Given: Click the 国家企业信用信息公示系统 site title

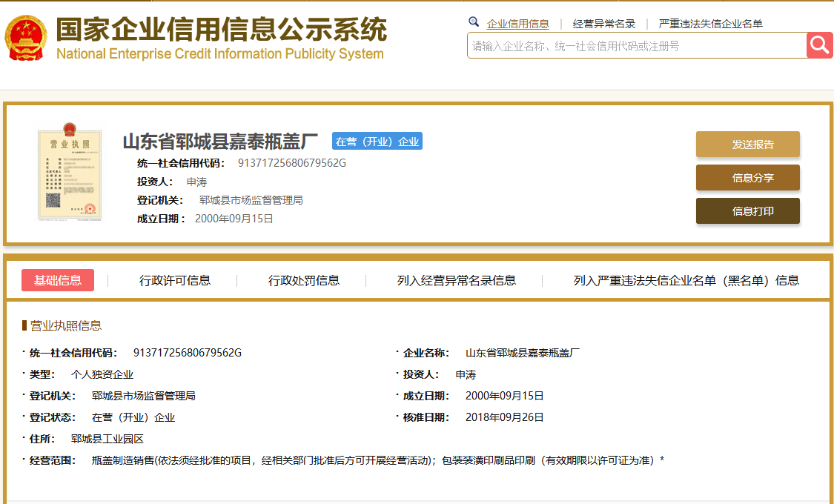Looking at the screenshot, I should pos(221,29).
